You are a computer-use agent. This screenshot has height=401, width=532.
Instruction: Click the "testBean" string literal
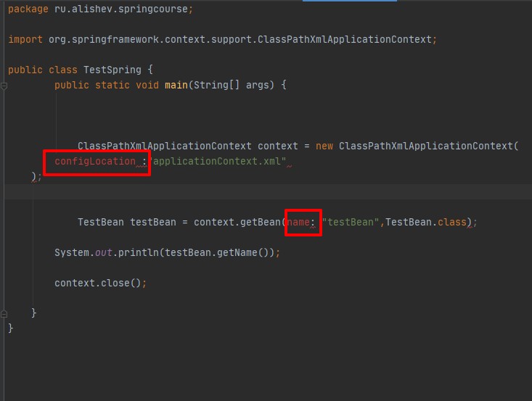(350, 223)
